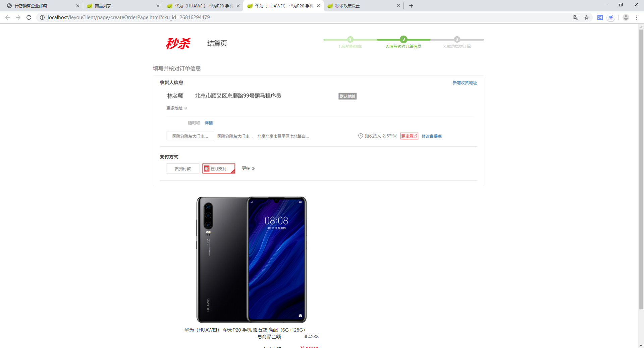Click the Huawei P20 product image

252,260
